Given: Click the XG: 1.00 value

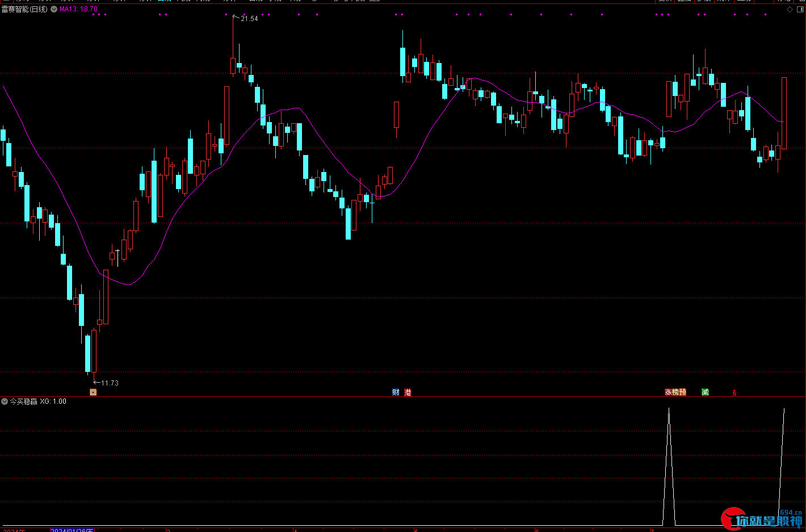Looking at the screenshot, I should click(53, 401).
